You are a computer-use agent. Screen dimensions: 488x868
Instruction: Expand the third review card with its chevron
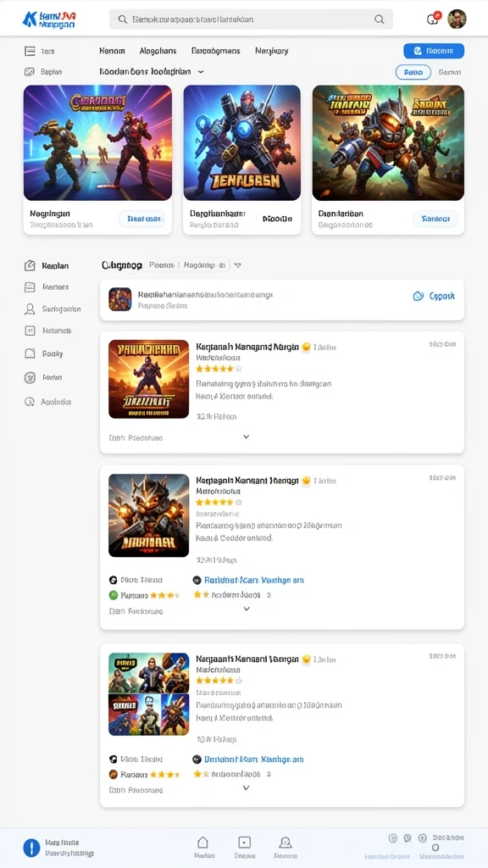247,787
